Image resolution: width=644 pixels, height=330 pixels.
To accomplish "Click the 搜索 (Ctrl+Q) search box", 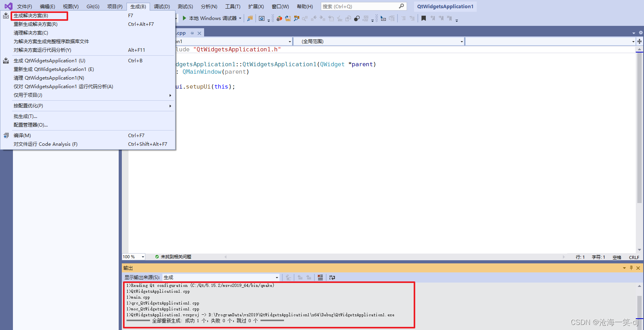I will (x=364, y=6).
